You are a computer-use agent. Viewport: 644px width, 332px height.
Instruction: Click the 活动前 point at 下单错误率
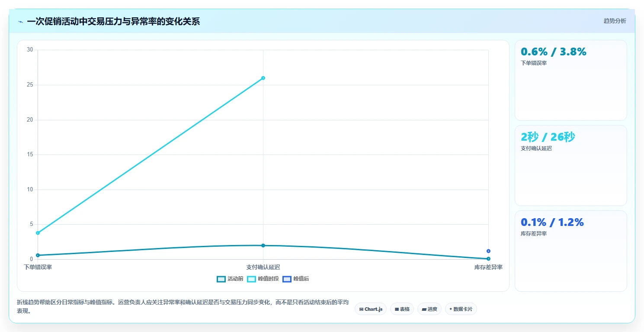(38, 255)
